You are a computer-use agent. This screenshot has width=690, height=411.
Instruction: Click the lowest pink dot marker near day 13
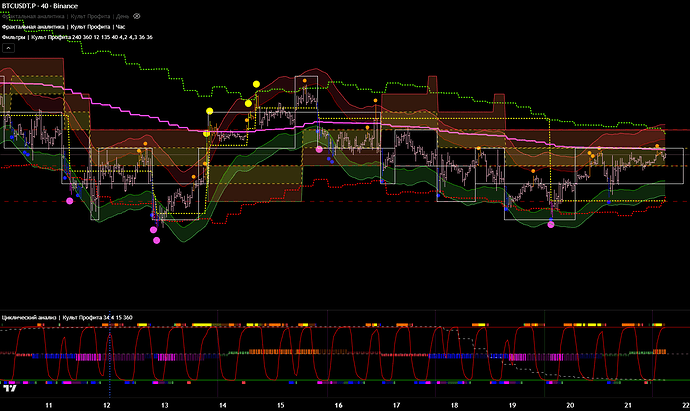(156, 239)
